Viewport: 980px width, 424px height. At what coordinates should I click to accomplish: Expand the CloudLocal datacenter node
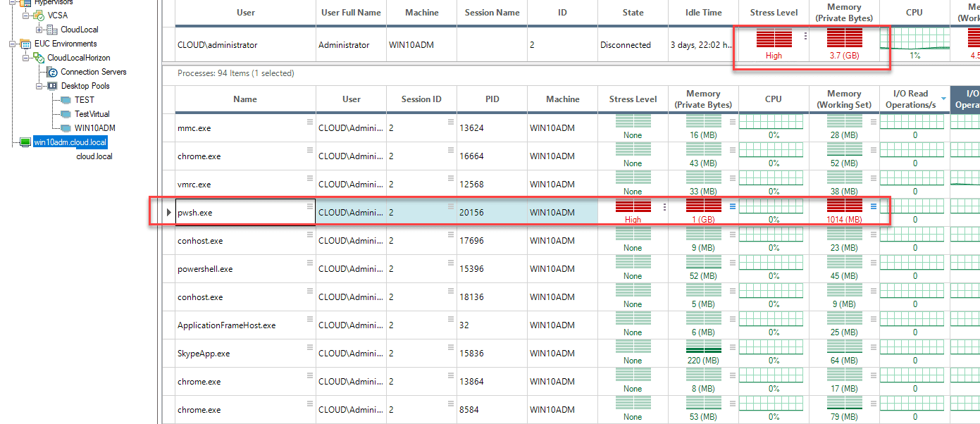coord(39,30)
